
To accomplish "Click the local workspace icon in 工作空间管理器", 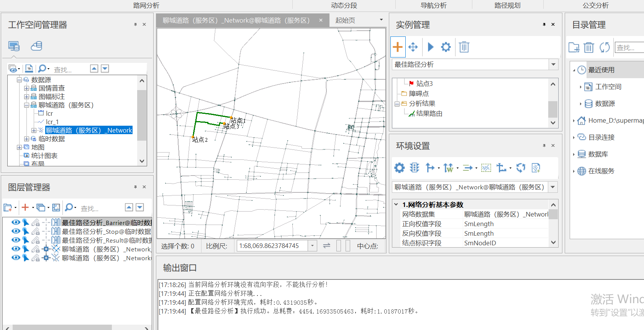I will coord(14,46).
